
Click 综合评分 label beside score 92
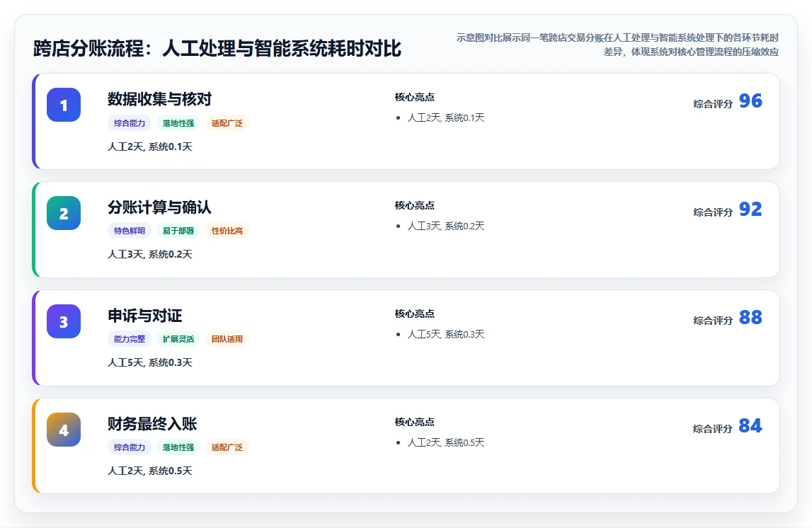click(x=713, y=212)
